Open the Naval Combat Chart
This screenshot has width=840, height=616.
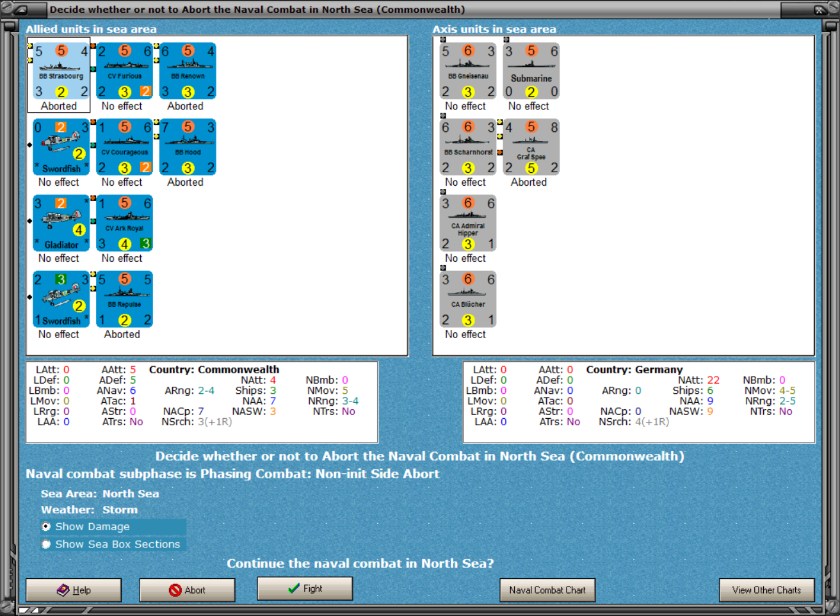pyautogui.click(x=547, y=590)
